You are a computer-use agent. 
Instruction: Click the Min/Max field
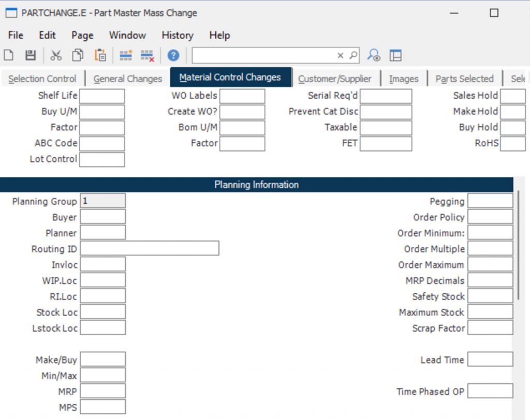pos(103,376)
